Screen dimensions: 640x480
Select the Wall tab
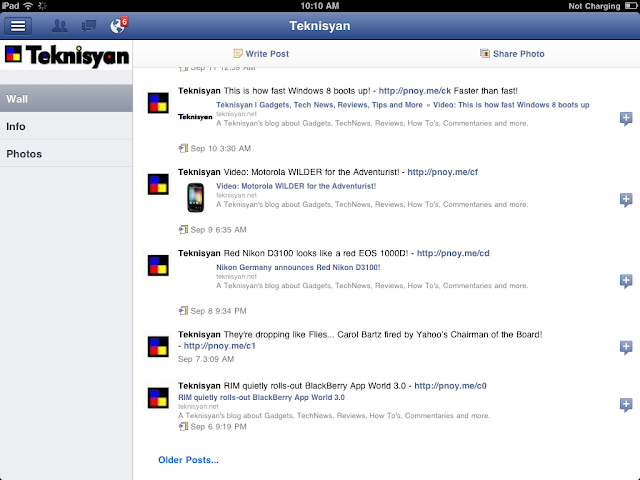coord(66,99)
